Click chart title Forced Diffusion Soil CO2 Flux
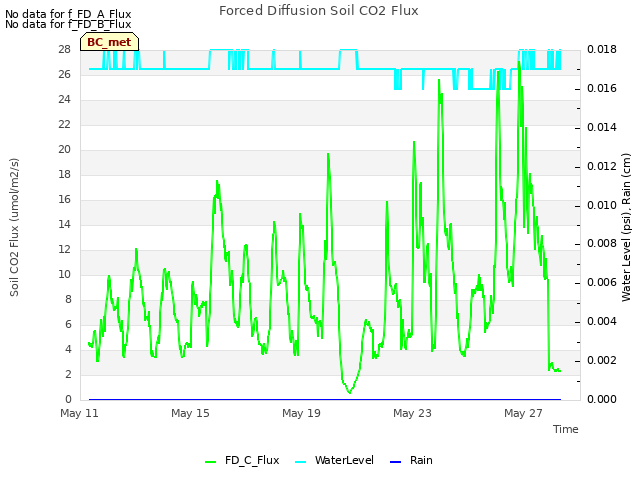The width and height of the screenshot is (640, 480). click(319, 11)
